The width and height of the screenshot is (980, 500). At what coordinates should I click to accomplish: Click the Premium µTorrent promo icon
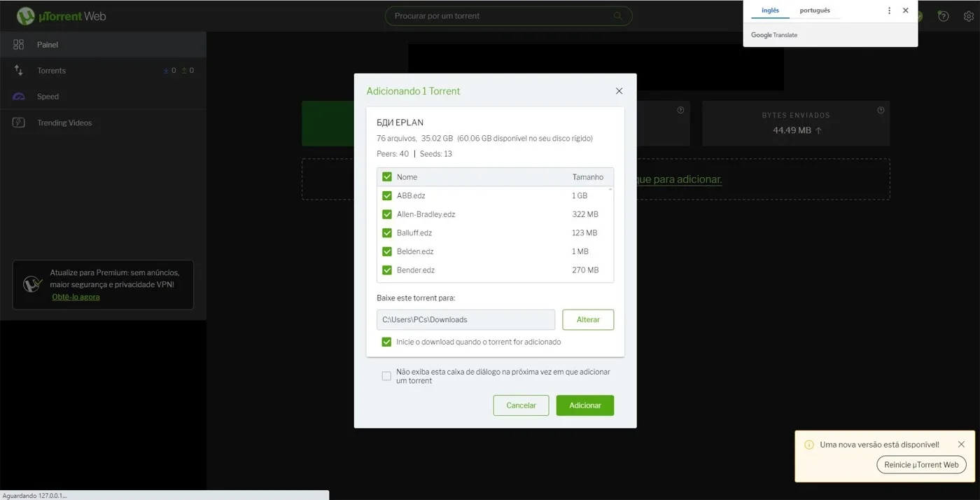coord(32,284)
